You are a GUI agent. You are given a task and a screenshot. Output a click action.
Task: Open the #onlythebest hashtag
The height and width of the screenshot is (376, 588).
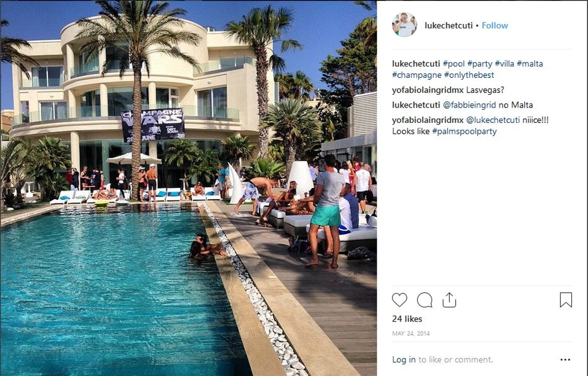point(469,75)
